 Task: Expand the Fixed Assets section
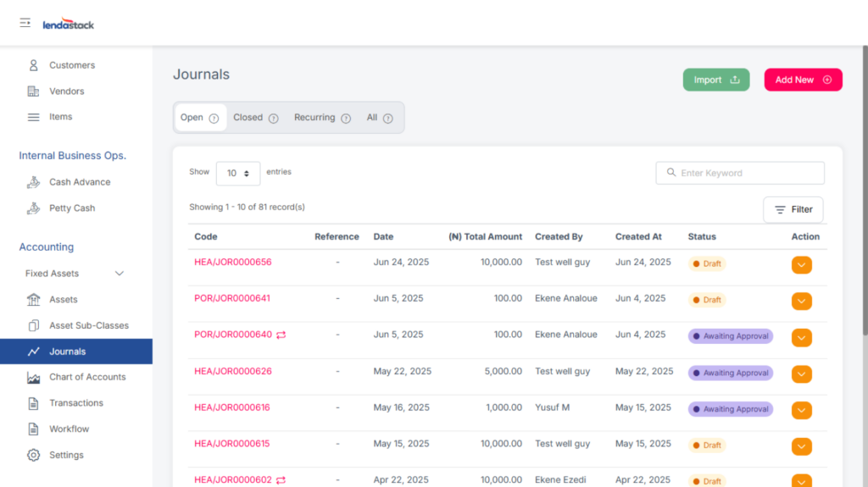[119, 274]
